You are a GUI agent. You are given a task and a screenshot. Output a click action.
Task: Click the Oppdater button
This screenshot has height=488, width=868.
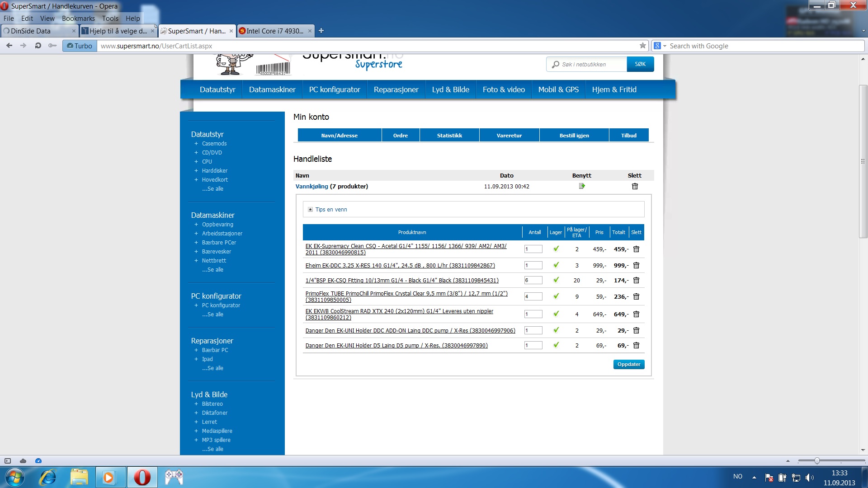tap(629, 364)
